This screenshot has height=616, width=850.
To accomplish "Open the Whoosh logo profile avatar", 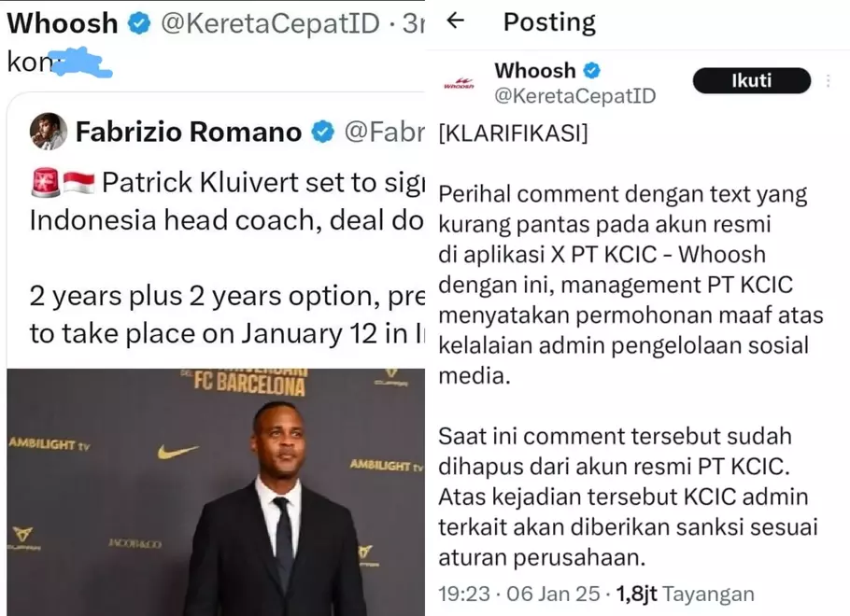I will (x=459, y=83).
